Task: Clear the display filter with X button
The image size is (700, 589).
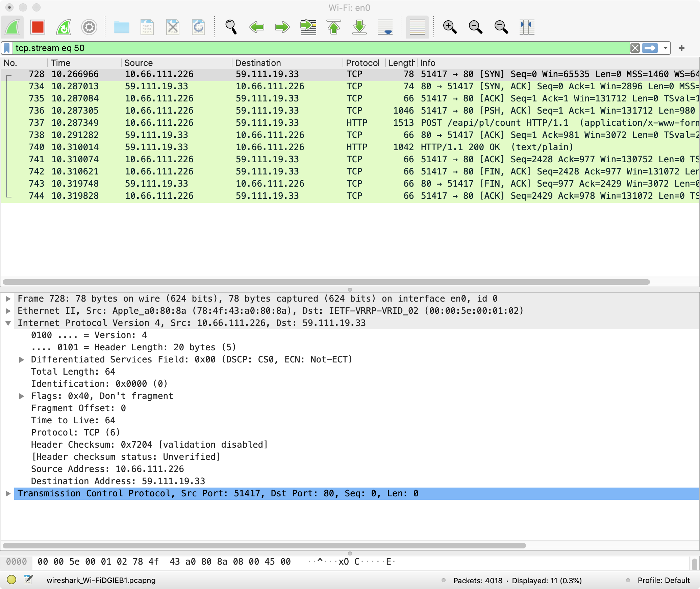Action: click(x=635, y=48)
